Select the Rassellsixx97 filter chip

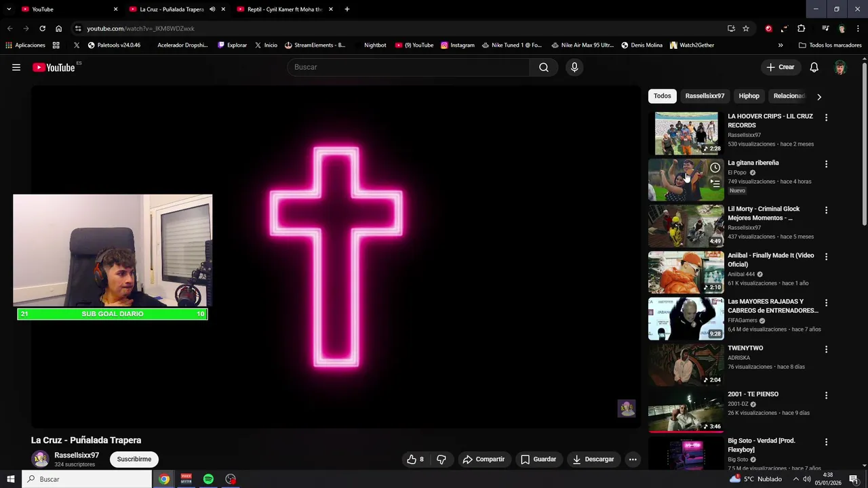705,96
